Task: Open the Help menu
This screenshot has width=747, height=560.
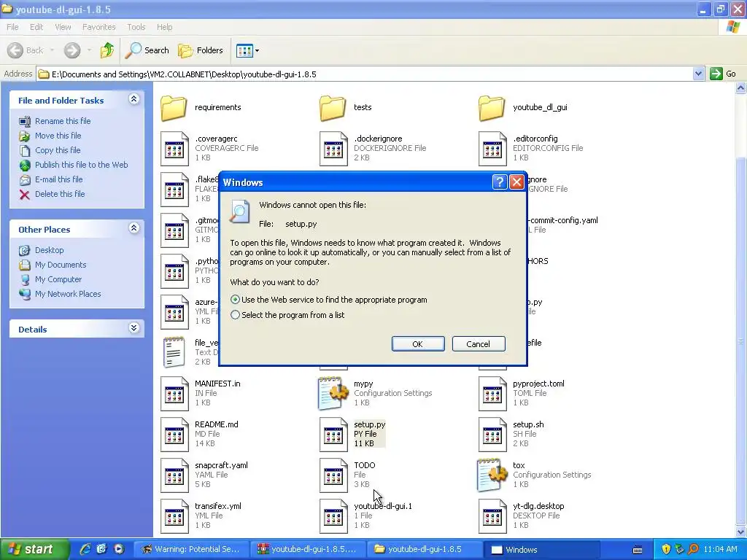Action: click(164, 27)
